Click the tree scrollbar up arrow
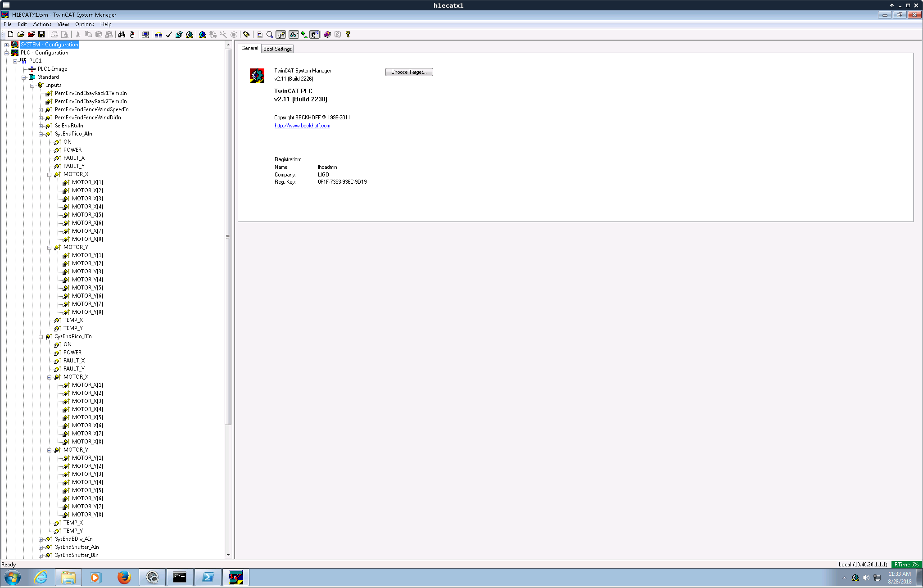 (228, 45)
